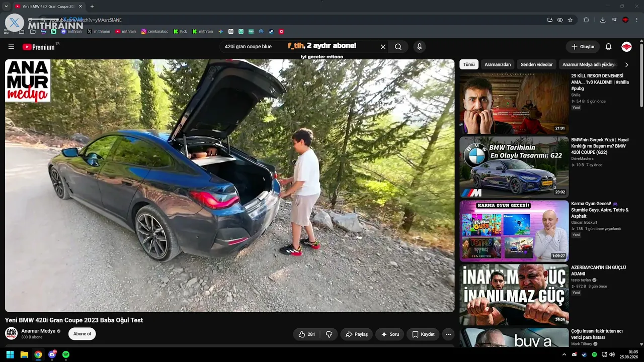The width and height of the screenshot is (644, 362).
Task: Open the Windows Start menu
Action: (10, 354)
